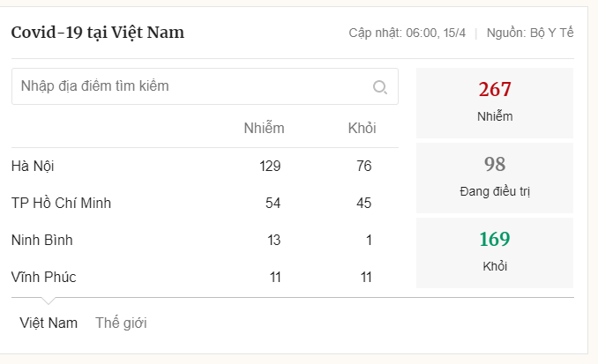
Task: Click the Covid-19 tại Việt Nam title
Action: [x=98, y=33]
